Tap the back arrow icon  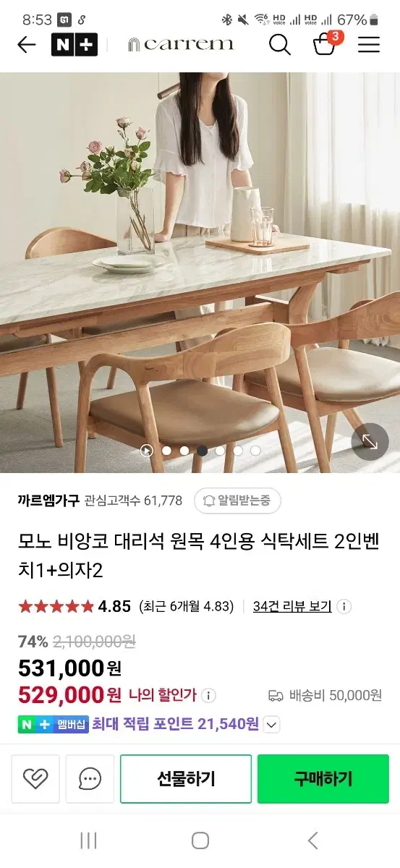[x=26, y=45]
